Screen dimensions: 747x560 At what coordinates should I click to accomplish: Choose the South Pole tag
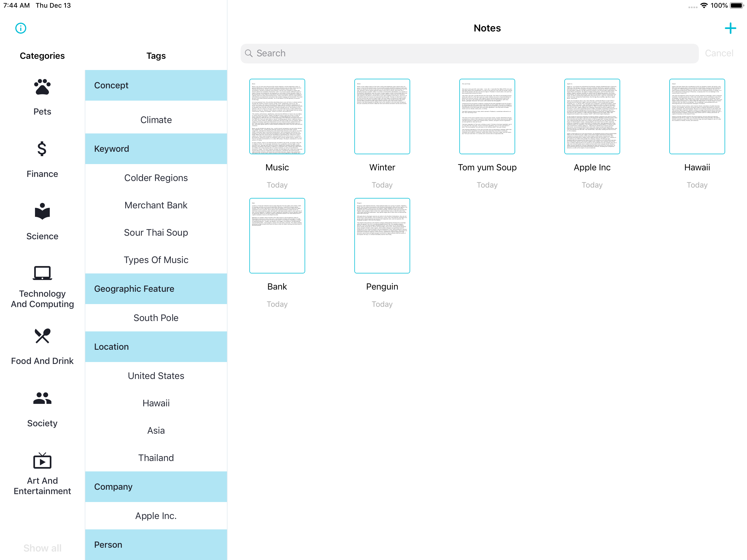tap(156, 318)
